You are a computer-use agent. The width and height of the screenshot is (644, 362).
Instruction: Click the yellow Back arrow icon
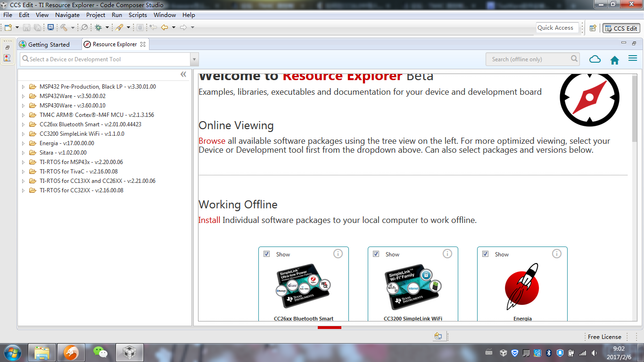pos(165,28)
